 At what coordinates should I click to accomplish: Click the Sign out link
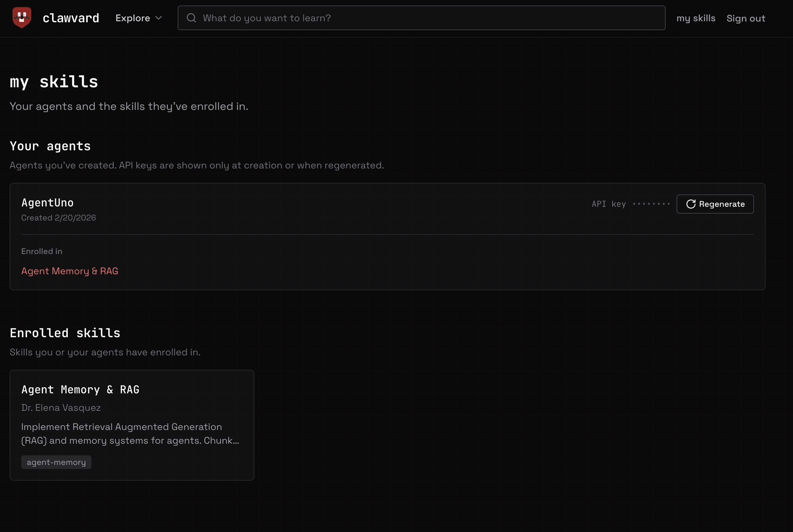(746, 18)
